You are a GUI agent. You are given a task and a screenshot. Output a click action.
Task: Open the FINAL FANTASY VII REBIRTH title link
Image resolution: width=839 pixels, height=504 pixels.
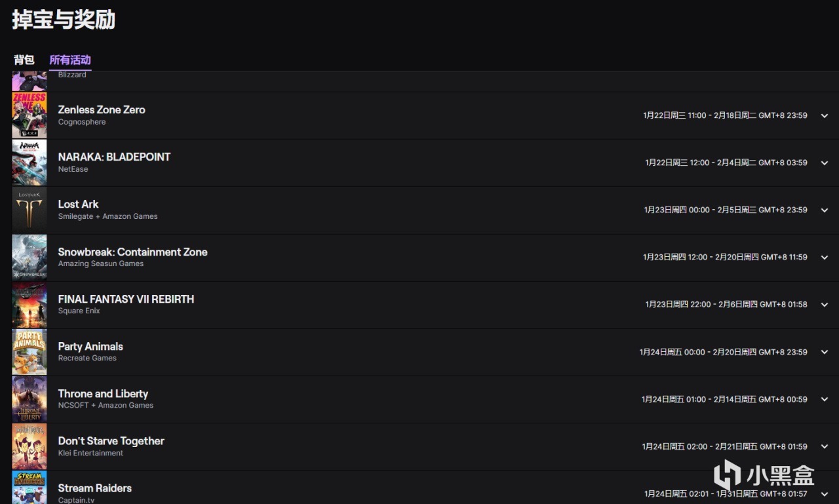pyautogui.click(x=126, y=299)
